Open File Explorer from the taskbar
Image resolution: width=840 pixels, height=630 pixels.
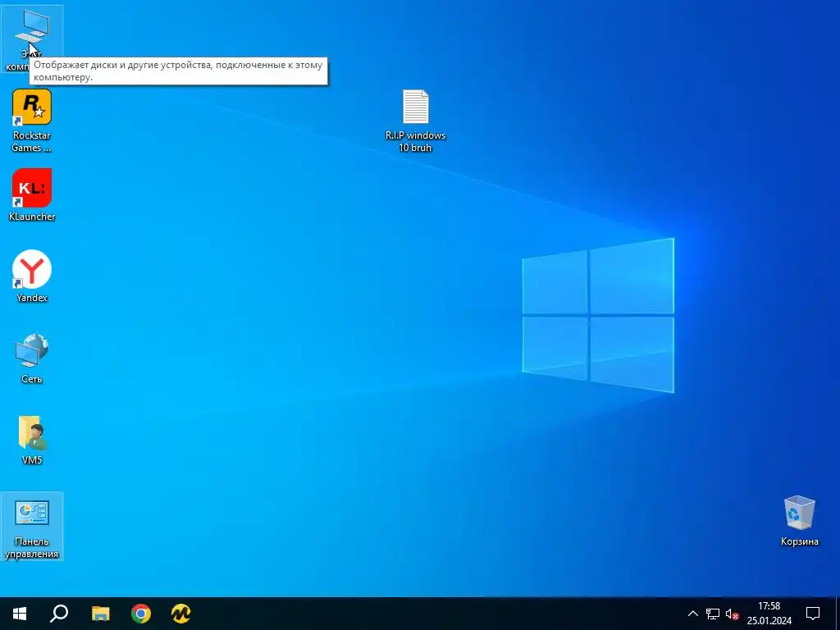100,614
